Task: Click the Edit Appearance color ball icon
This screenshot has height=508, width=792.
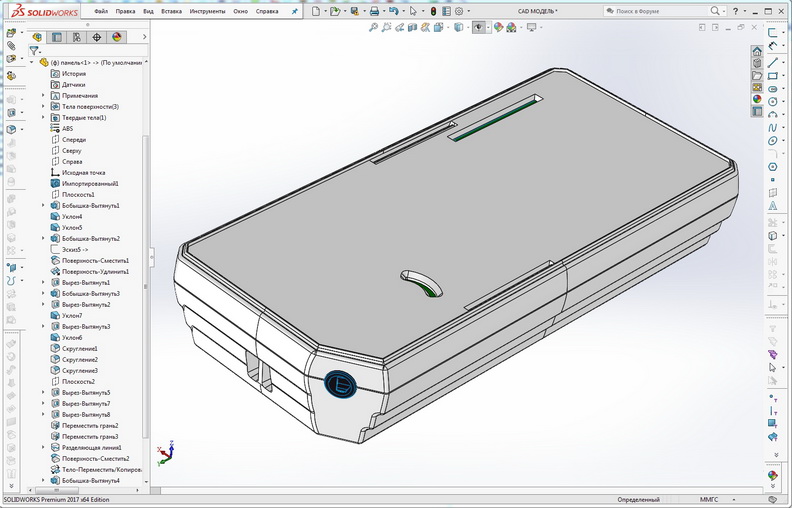Action: 499,27
